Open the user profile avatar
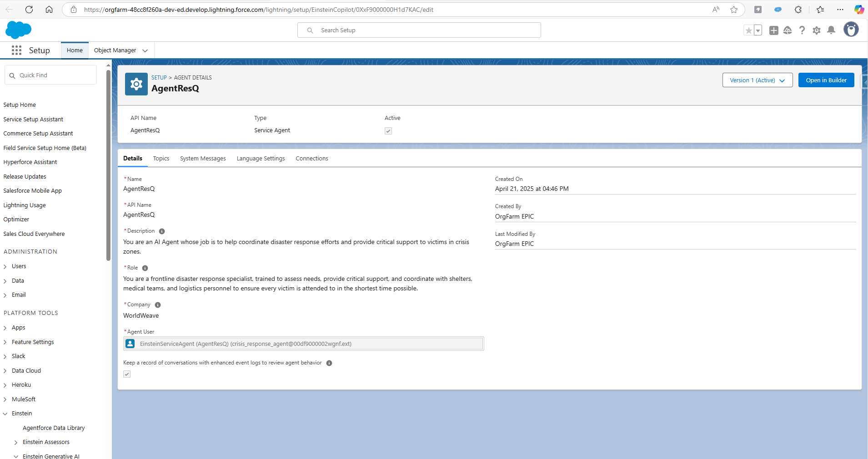868x459 pixels. pos(851,30)
